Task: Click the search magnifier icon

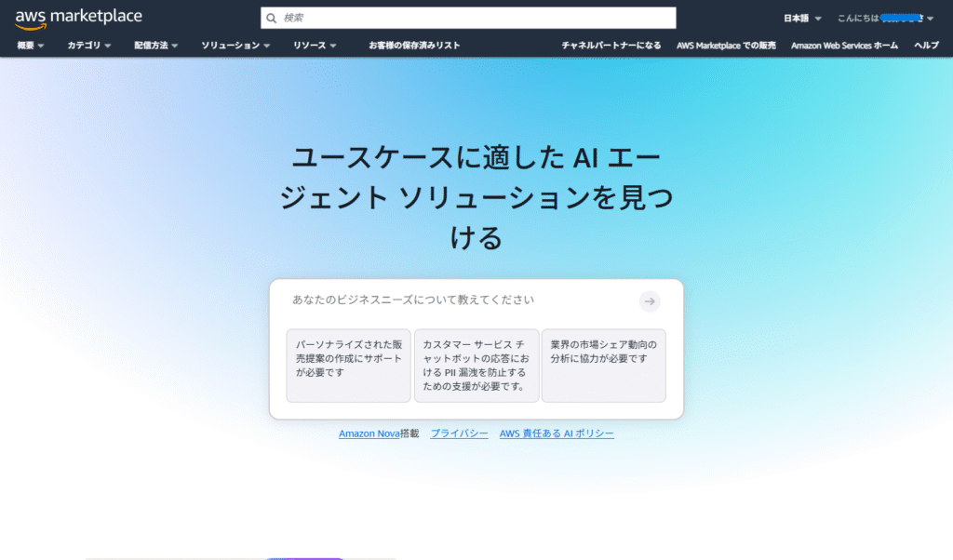Action: (272, 19)
